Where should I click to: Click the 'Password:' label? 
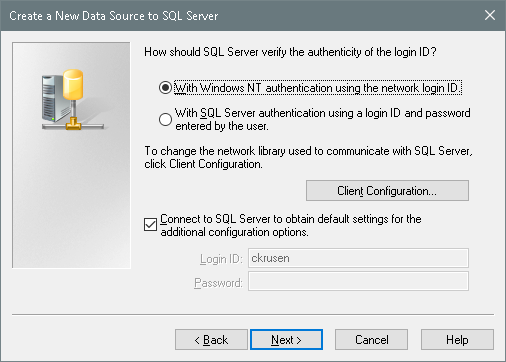[219, 283]
